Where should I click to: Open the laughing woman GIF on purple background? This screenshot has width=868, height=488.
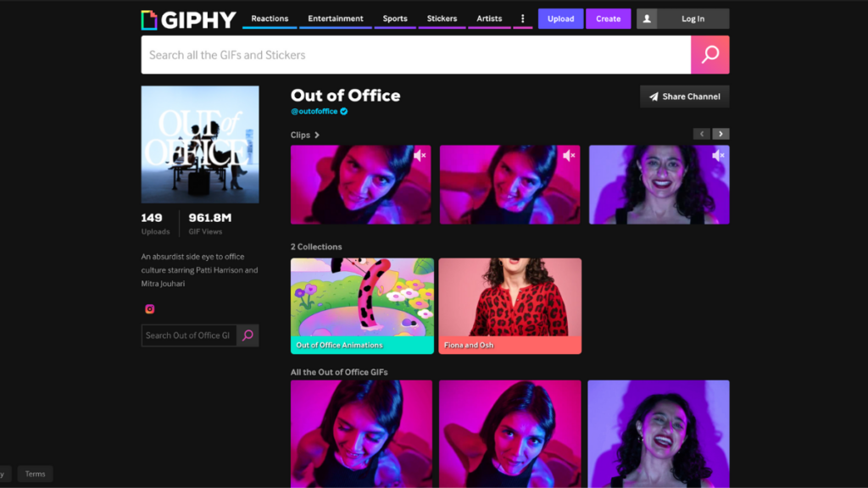pyautogui.click(x=659, y=434)
